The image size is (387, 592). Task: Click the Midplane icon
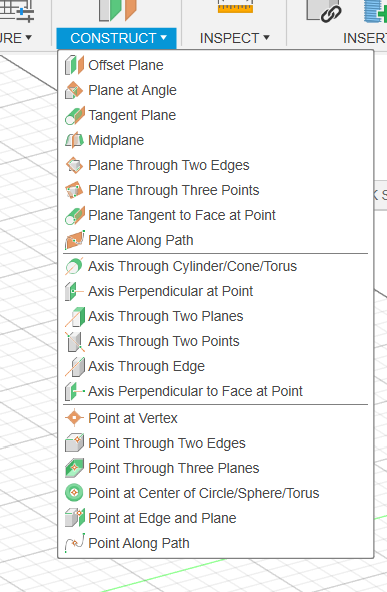point(74,140)
